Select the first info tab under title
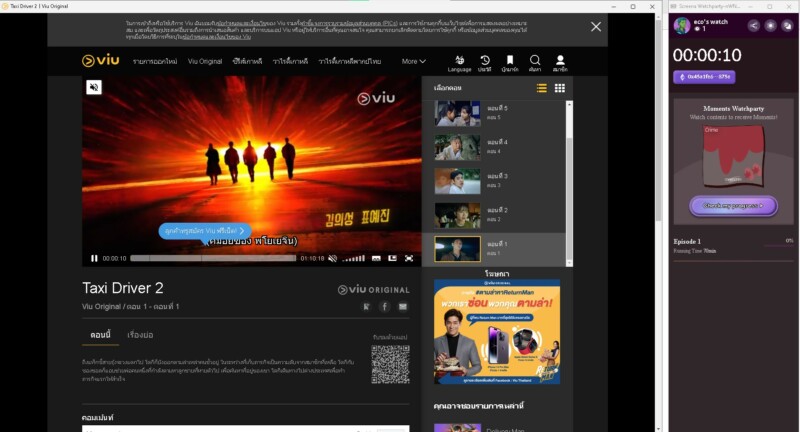800x432 pixels. tap(101, 335)
